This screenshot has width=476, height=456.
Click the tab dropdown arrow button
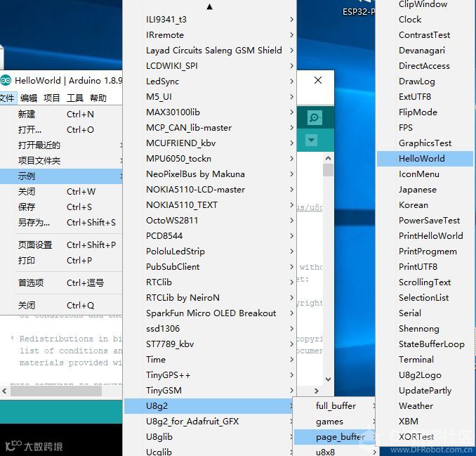311,140
